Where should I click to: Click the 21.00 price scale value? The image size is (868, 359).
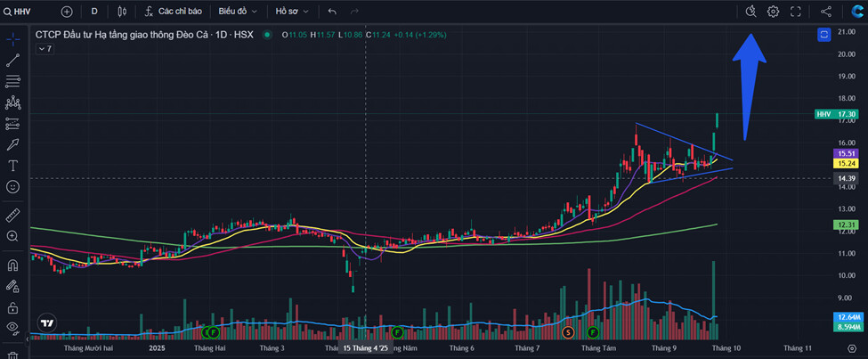[x=847, y=32]
